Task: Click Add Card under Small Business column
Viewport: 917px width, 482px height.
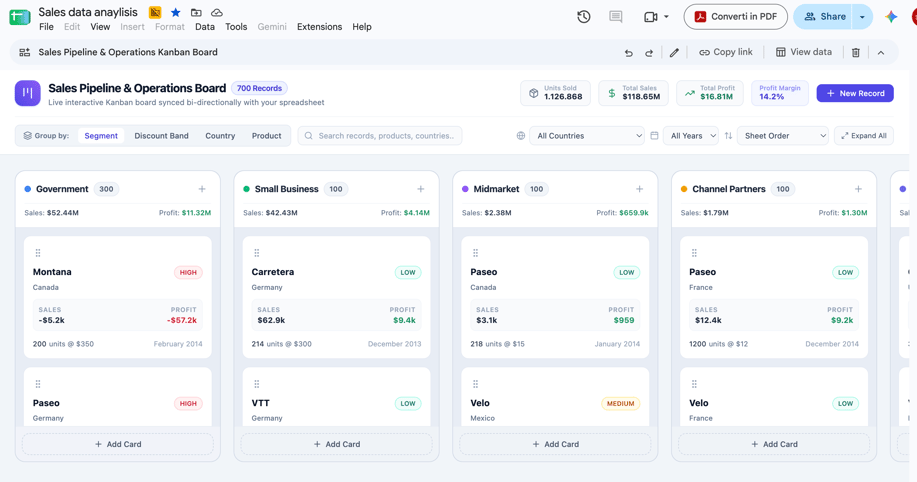Action: (x=337, y=444)
